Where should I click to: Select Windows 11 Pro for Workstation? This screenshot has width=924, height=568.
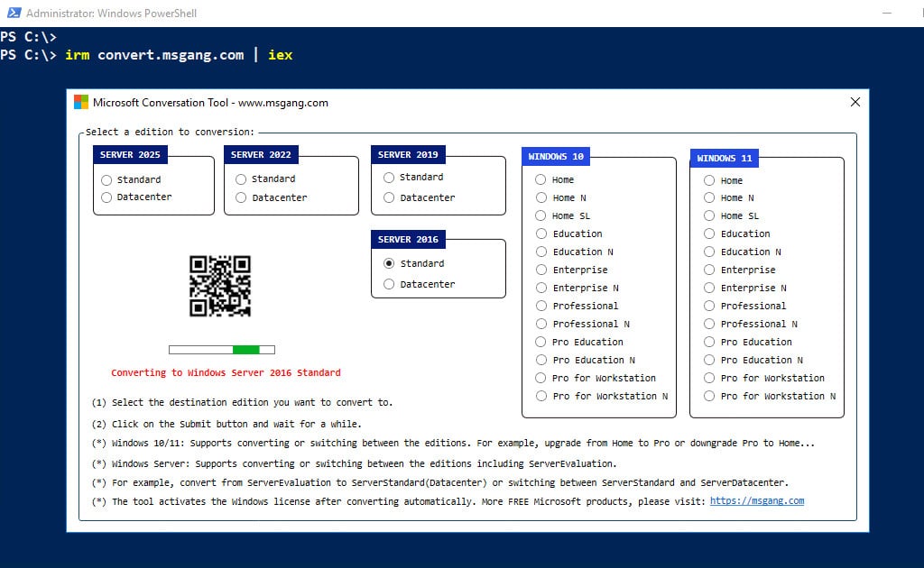[709, 378]
